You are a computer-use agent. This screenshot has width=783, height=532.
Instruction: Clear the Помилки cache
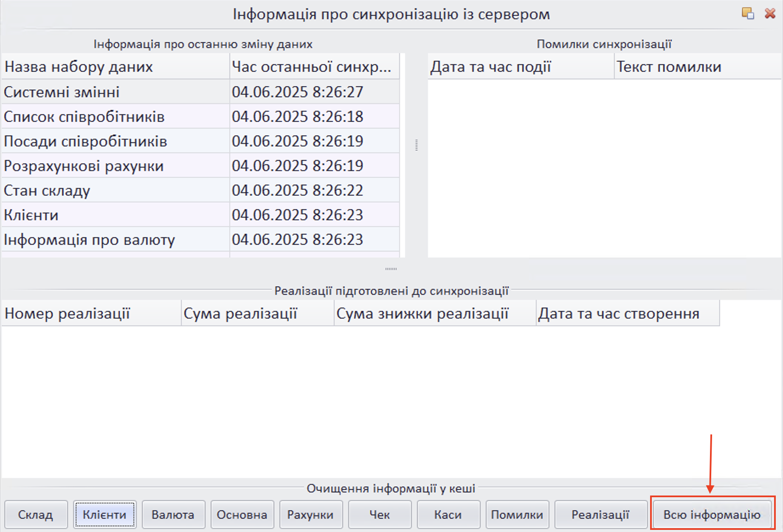point(517,515)
